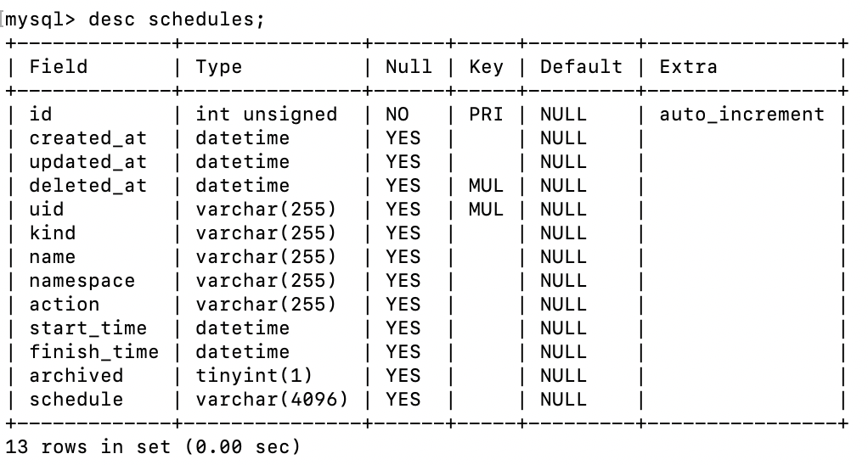Click the 'start_time' field name
Viewport: 868px width, 465px height.
coord(87,328)
